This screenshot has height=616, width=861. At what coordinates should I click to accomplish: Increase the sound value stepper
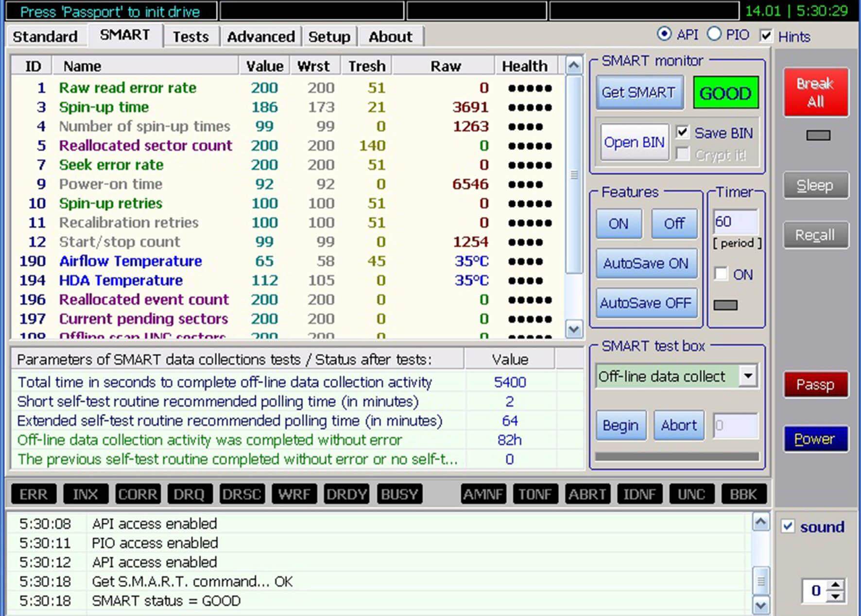click(835, 585)
